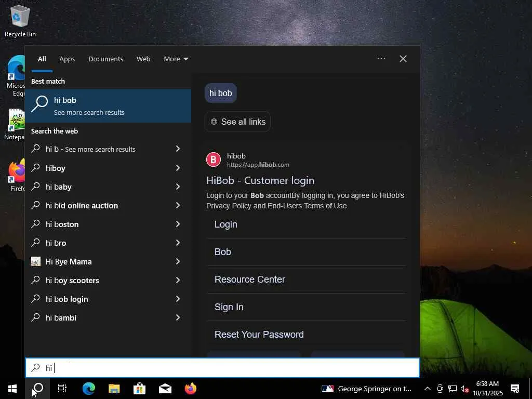Launch Microsoft Edge from the taskbar

coord(88,389)
